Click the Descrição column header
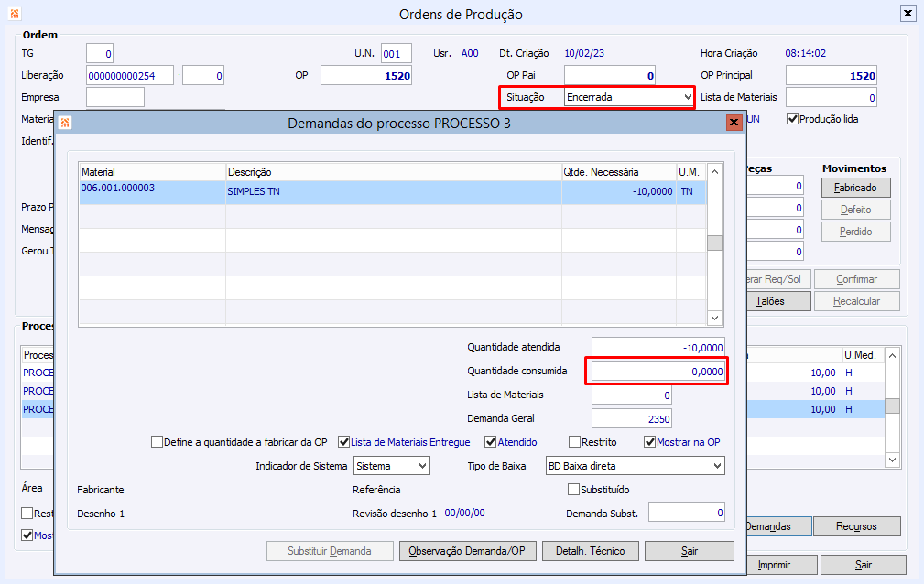 click(394, 172)
